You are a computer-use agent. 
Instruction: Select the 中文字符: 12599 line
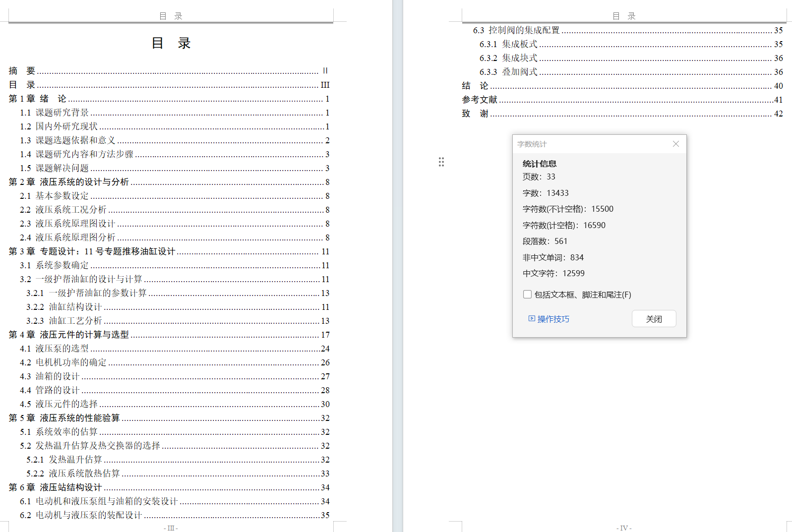pos(553,273)
